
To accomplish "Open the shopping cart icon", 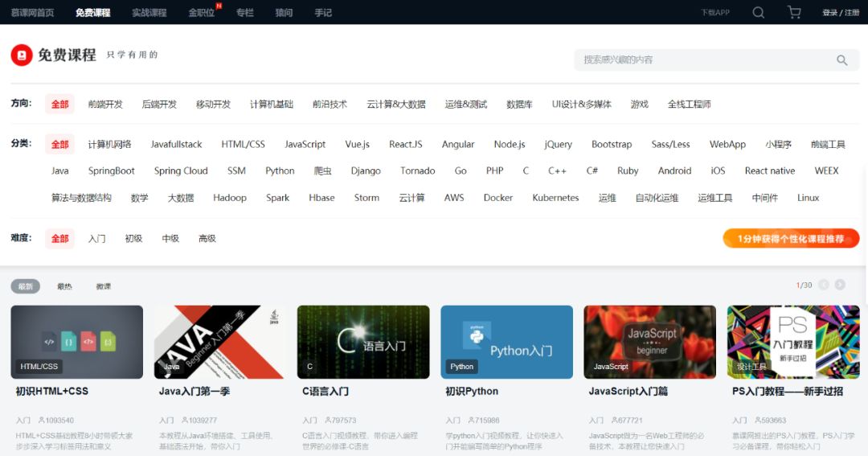I will click(x=794, y=12).
